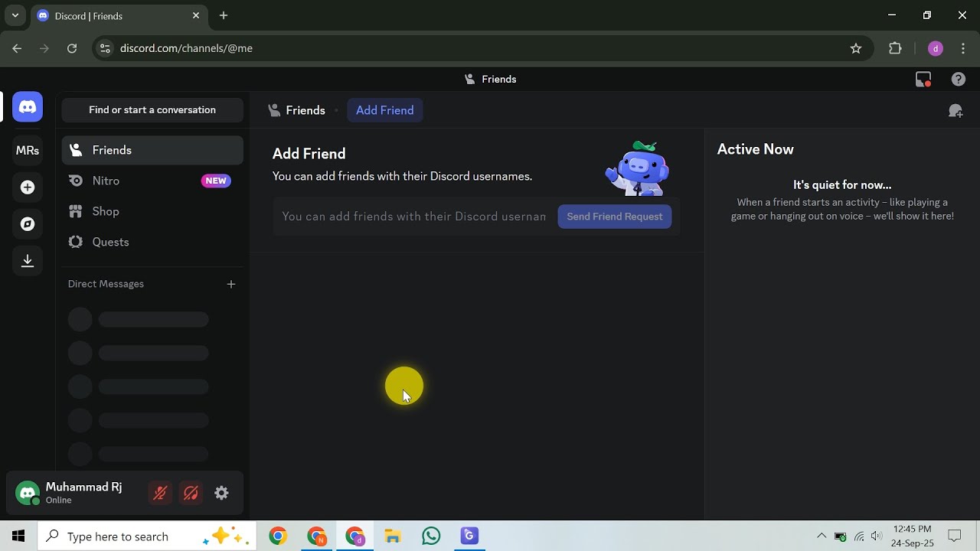Add a server with plus icon
This screenshot has width=980, height=551.
click(28, 187)
